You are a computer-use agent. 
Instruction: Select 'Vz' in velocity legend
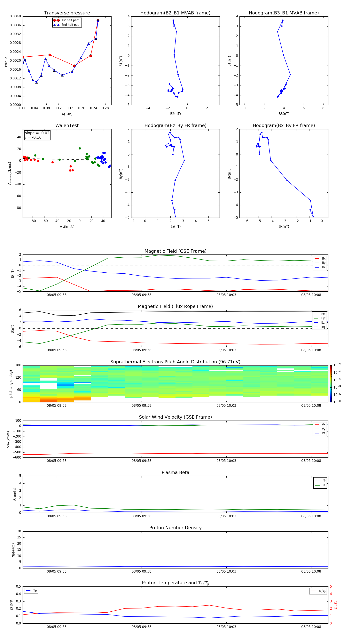[x=320, y=433]
